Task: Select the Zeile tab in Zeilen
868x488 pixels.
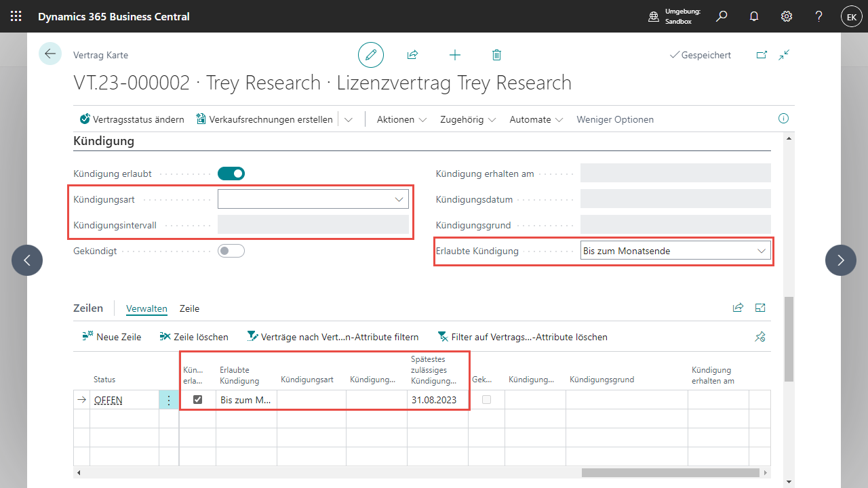Action: point(189,308)
